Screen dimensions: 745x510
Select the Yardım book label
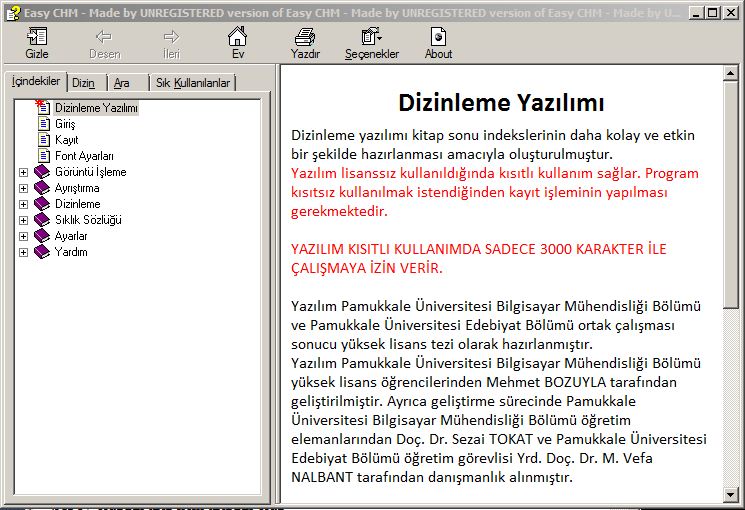(x=71, y=252)
